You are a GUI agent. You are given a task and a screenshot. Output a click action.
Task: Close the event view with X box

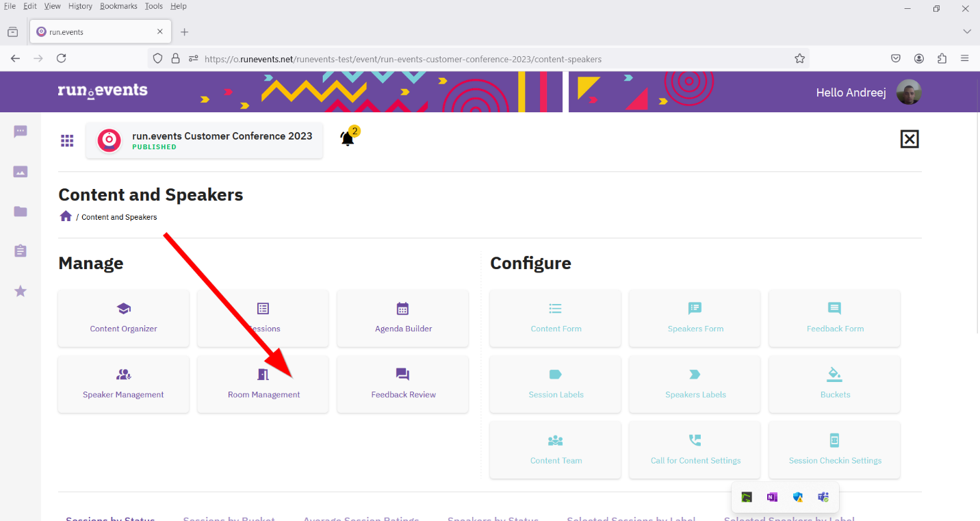pos(909,139)
